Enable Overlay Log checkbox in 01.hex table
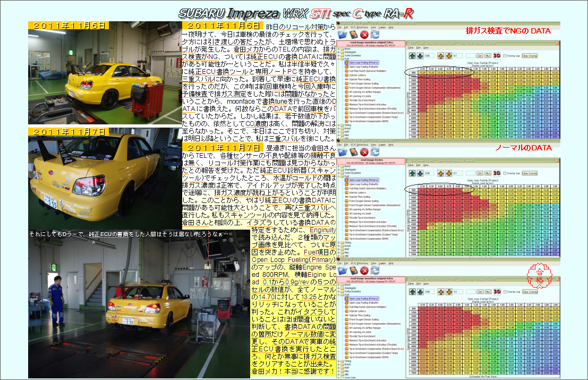Image resolution: width=588 pixels, height=380 pixels. pos(505,173)
